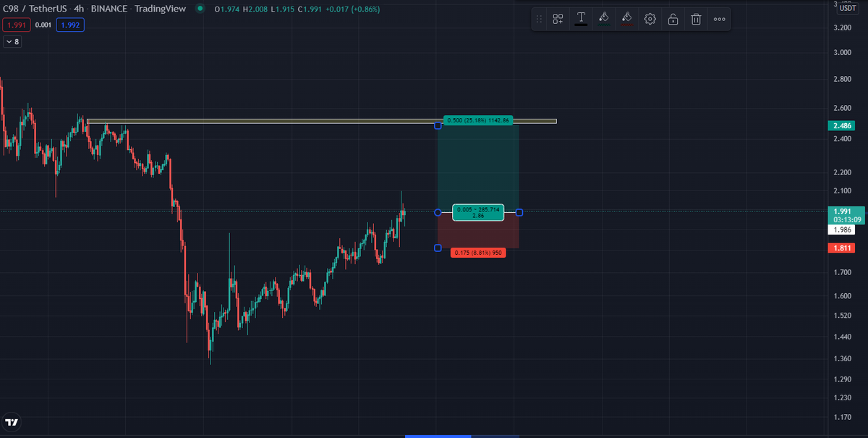Click the 0.001 spread value
The image size is (868, 438).
(x=43, y=25)
